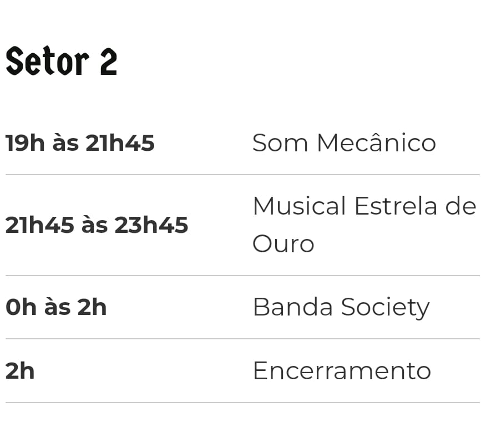
Task: Select the 21h45 às 23h45 time slot
Action: [x=97, y=225]
